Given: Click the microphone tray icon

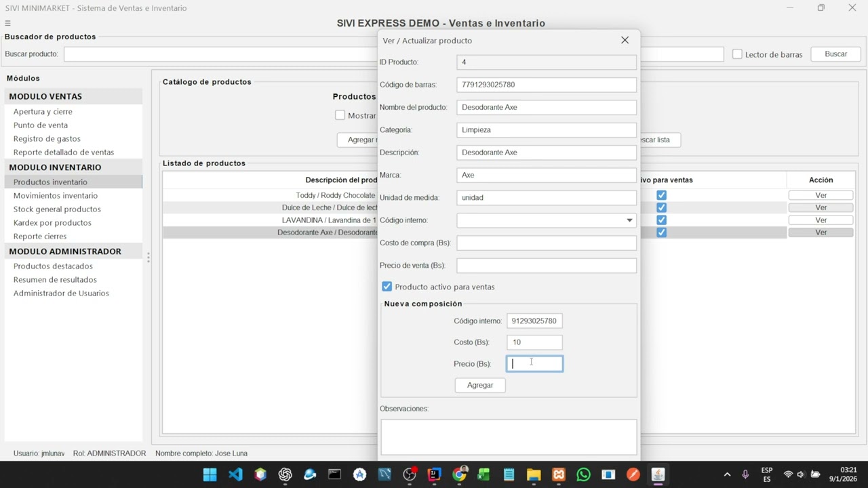Looking at the screenshot, I should 745,474.
